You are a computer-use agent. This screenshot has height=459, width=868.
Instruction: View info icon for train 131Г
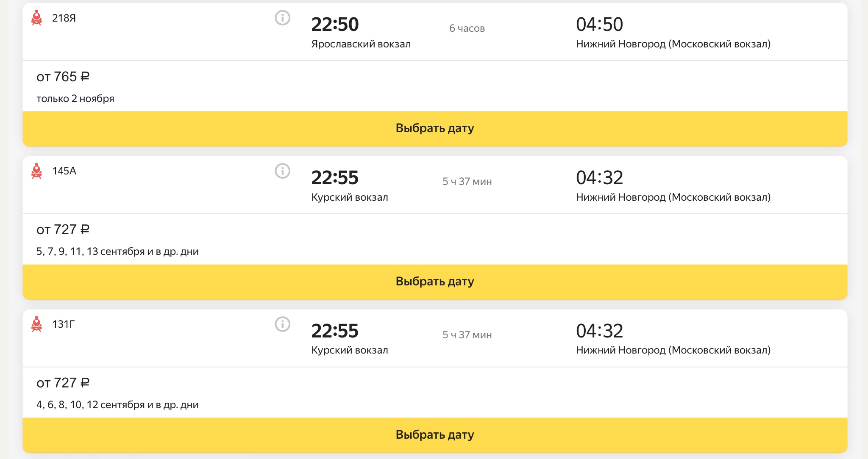point(283,324)
